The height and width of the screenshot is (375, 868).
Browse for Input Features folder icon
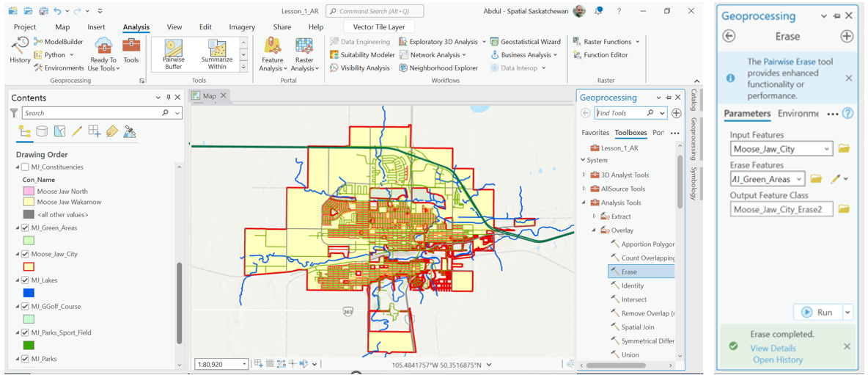click(844, 149)
